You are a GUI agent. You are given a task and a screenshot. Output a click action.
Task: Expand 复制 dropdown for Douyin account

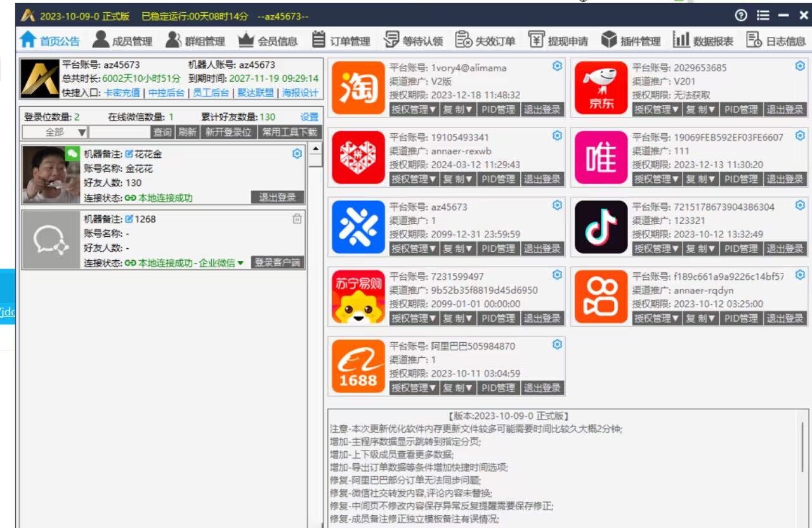click(701, 249)
